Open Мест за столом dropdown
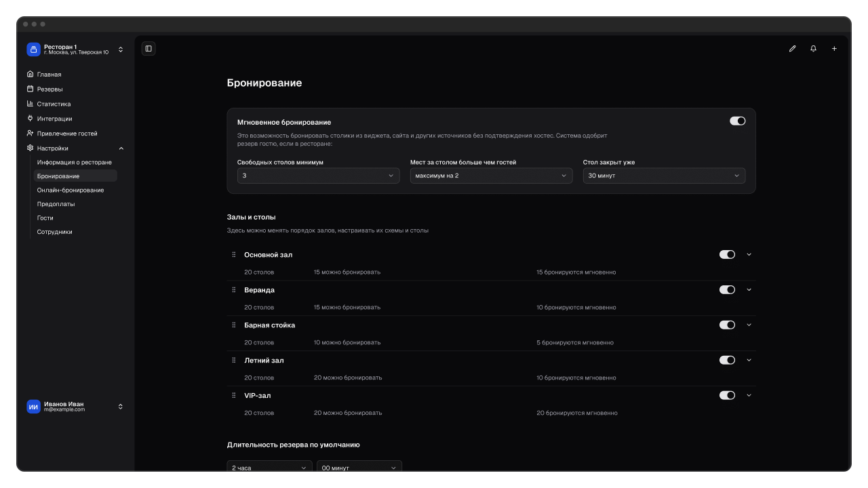This screenshot has width=868, height=488. tap(491, 176)
